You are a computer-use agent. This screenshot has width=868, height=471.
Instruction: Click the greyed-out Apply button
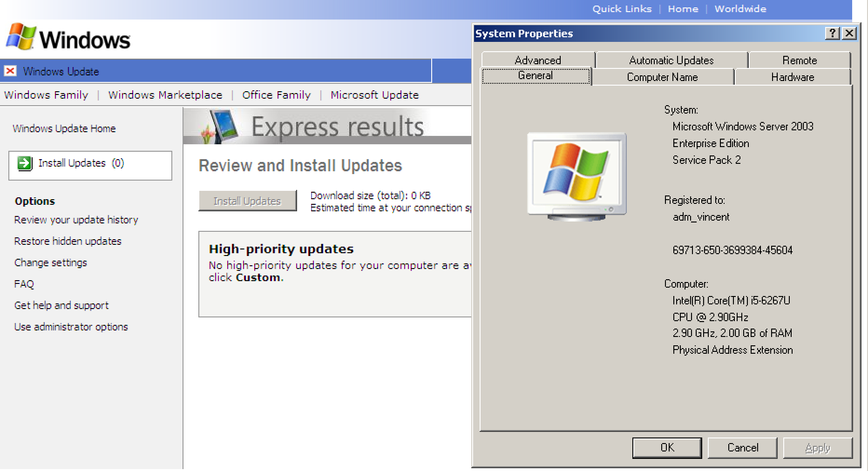tap(818, 448)
